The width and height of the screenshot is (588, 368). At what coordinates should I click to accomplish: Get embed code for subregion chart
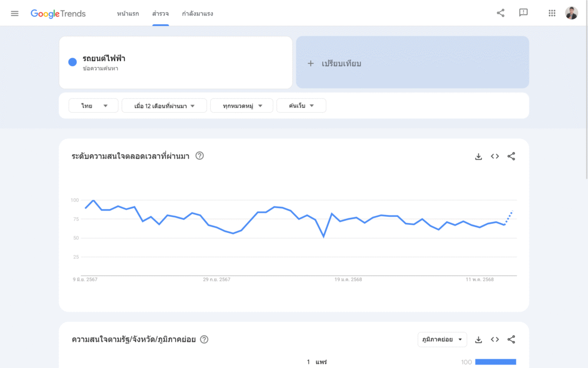(495, 339)
